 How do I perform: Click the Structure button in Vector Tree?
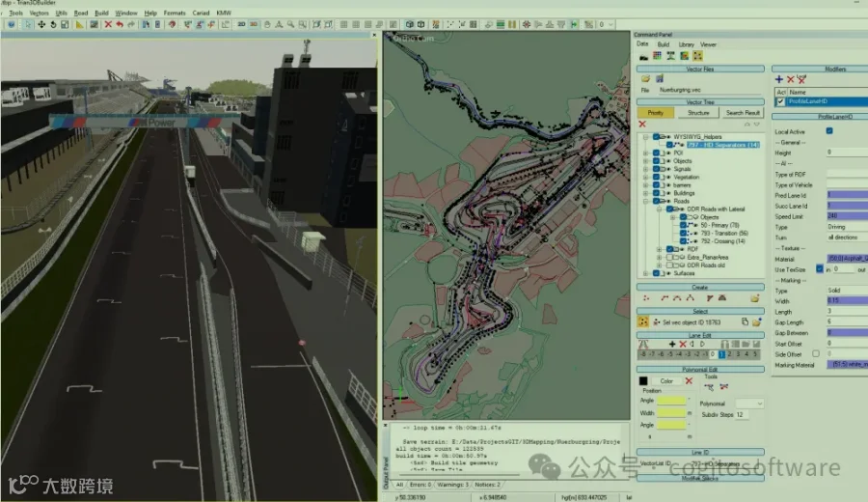pos(698,113)
